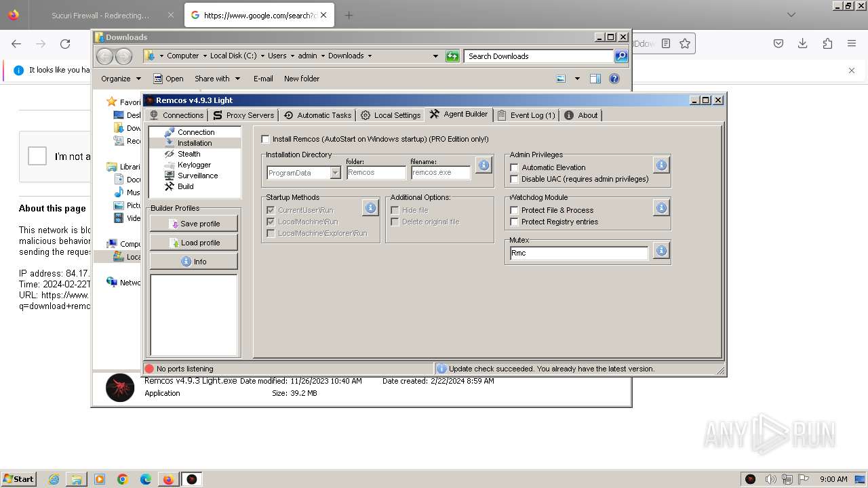The image size is (868, 488).
Task: Click Firefox back arrow
Action: click(16, 43)
